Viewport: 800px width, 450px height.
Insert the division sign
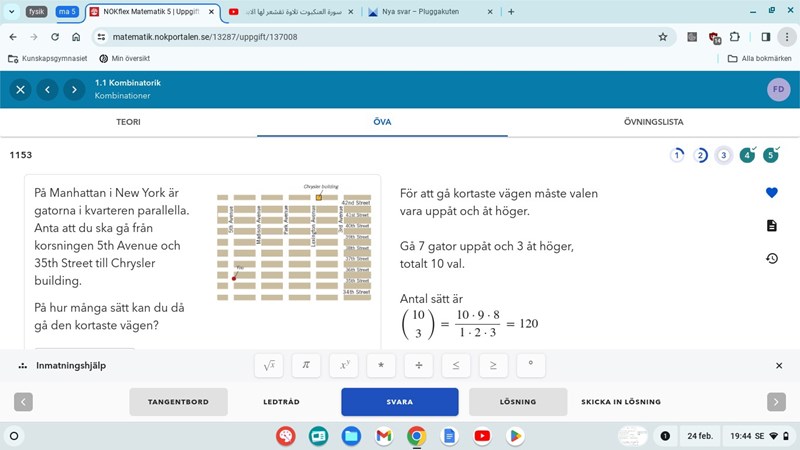[x=418, y=366]
